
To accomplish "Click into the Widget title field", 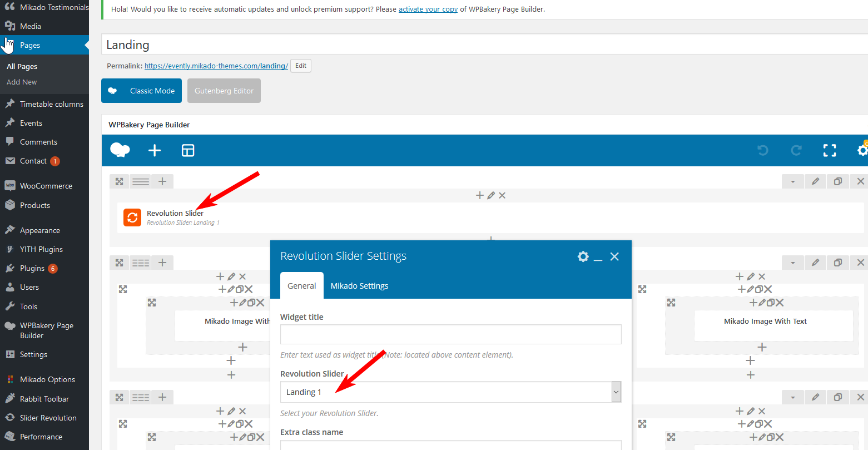I will tap(450, 334).
